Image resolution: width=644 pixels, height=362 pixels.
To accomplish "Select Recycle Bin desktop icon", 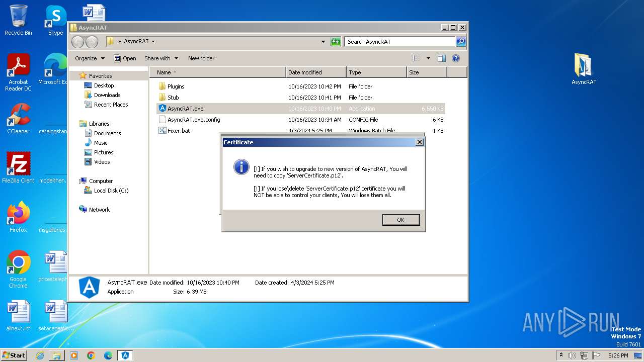I will pos(18,20).
